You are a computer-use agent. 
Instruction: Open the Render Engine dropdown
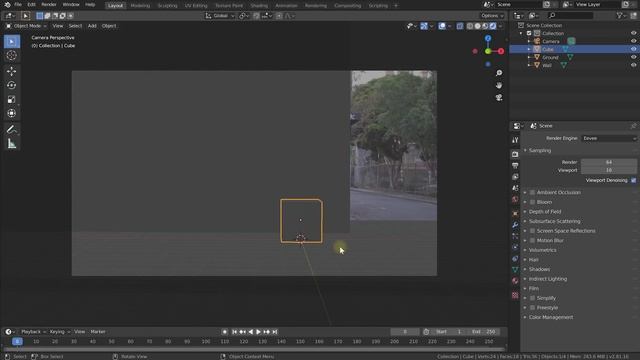609,138
